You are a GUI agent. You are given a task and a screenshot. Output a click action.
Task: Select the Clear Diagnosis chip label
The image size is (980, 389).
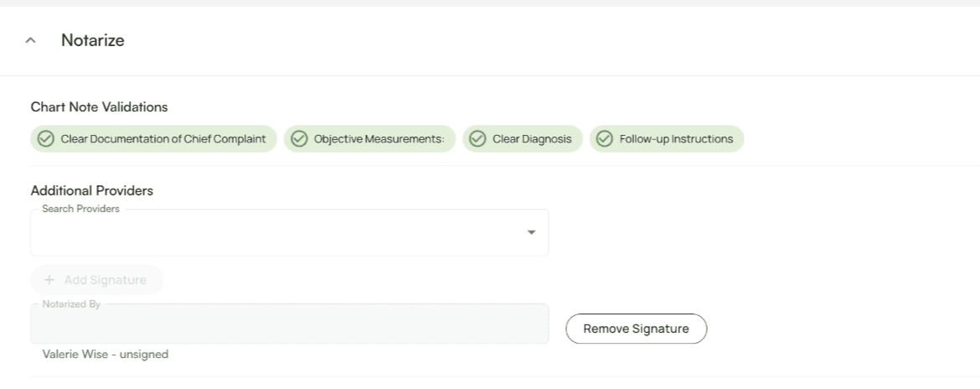(532, 139)
